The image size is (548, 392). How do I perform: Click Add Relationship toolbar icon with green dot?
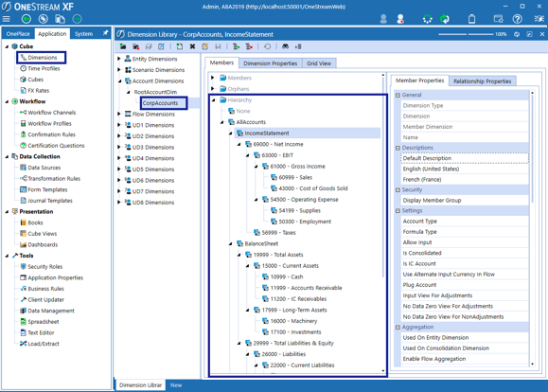pyautogui.click(x=237, y=46)
